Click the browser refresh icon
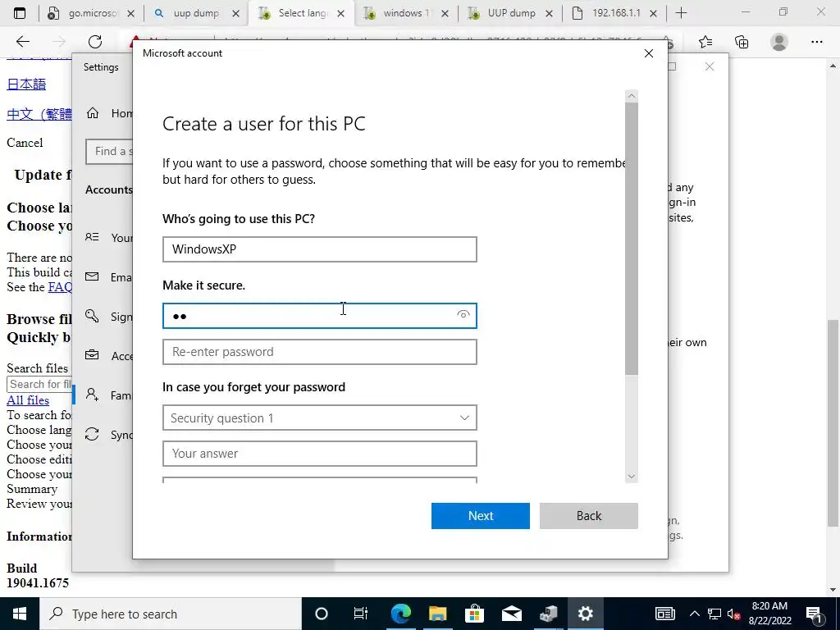Screen dimensions: 840x630 [95, 42]
